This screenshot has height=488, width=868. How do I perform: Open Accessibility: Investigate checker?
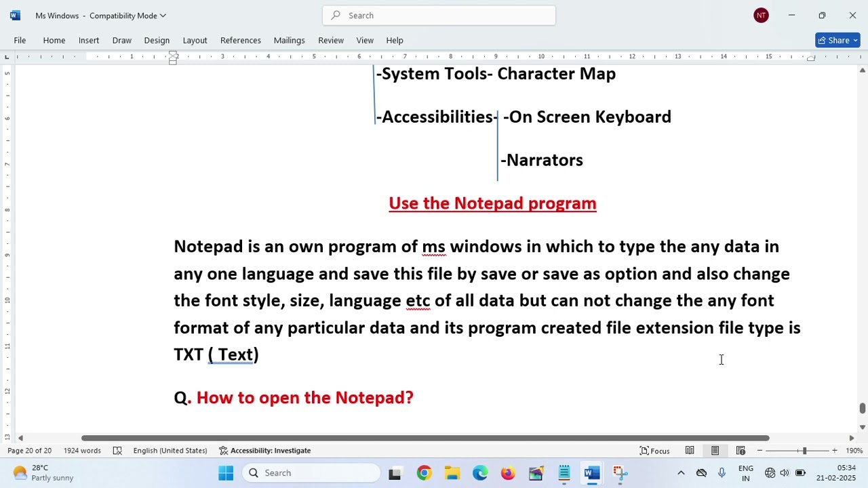[x=264, y=451]
